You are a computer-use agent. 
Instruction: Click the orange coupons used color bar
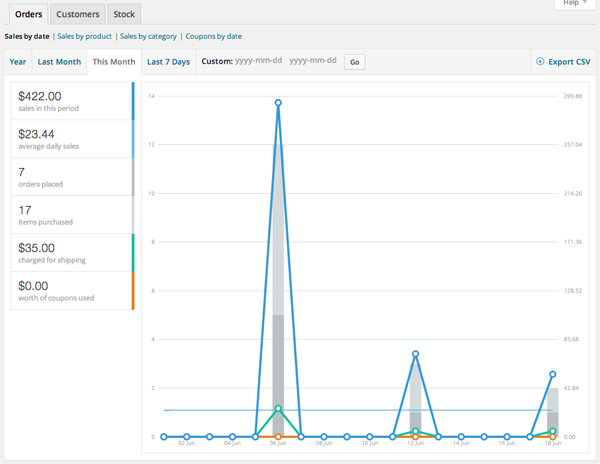[x=133, y=291]
